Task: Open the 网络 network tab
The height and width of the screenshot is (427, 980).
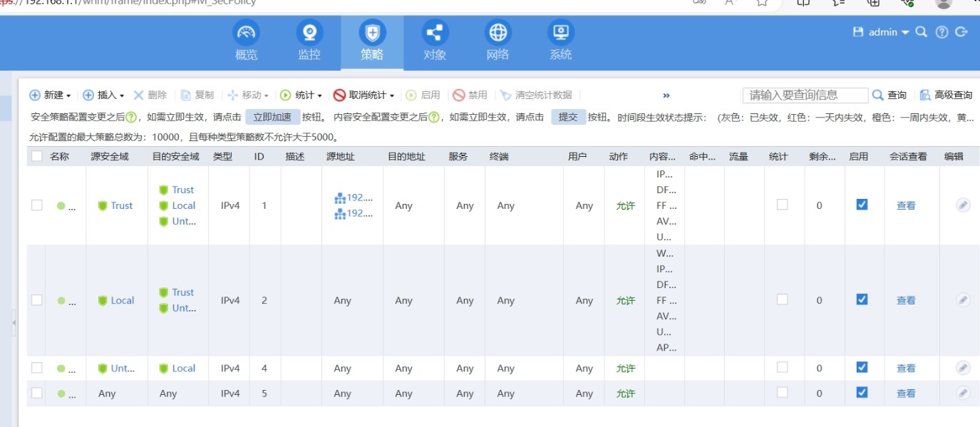Action: coord(497,42)
